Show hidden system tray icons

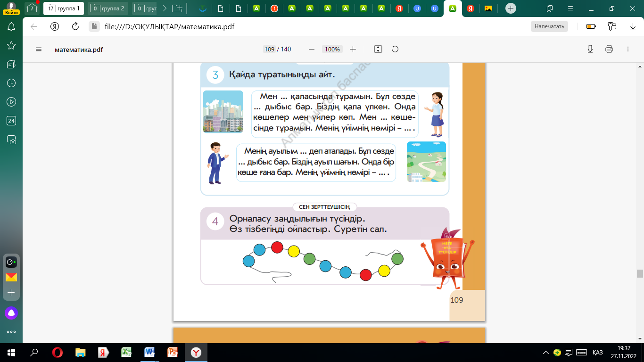pos(546,353)
